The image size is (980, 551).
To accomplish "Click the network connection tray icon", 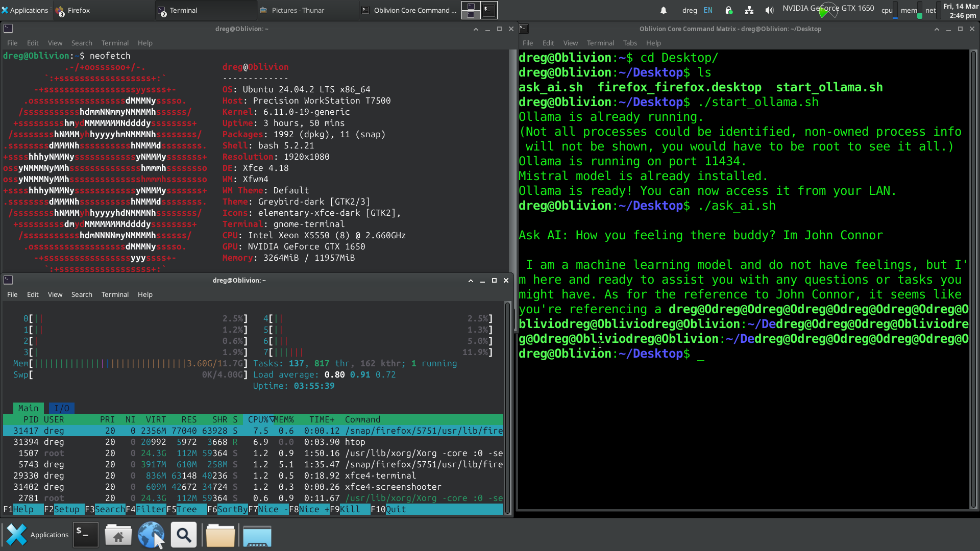I will pyautogui.click(x=749, y=10).
